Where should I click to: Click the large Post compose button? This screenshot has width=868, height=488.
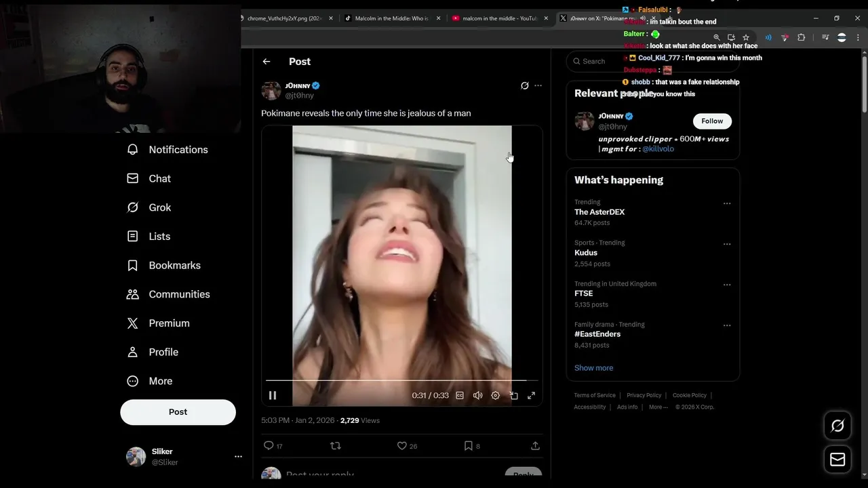(178, 412)
